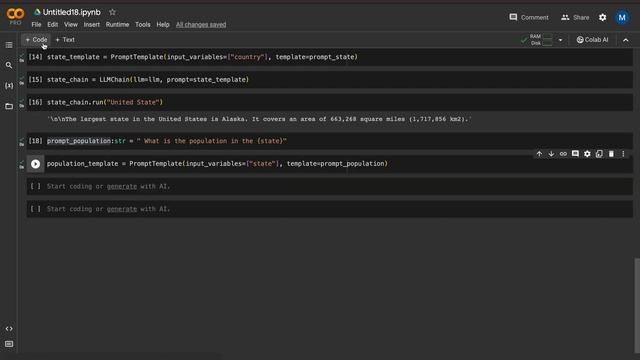Image resolution: width=640 pixels, height=360 pixels.
Task: Click into the last empty code cell
Action: click(x=330, y=209)
